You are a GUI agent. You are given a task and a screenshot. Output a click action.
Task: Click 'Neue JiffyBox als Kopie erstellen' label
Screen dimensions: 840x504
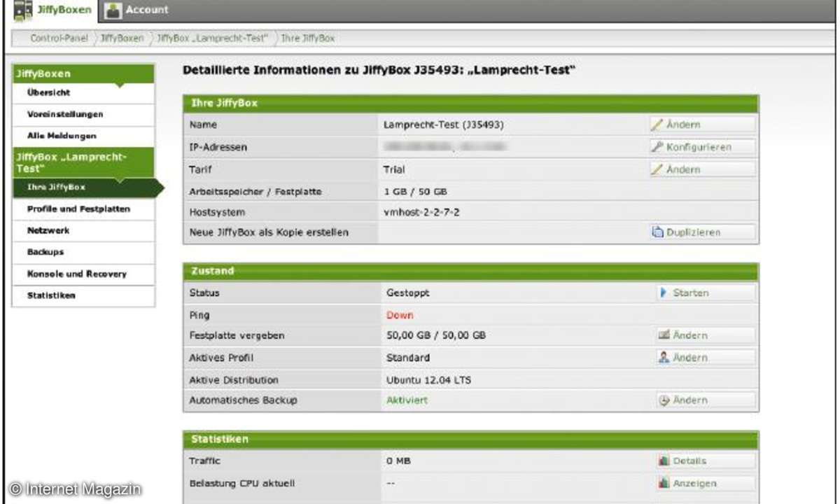click(269, 232)
